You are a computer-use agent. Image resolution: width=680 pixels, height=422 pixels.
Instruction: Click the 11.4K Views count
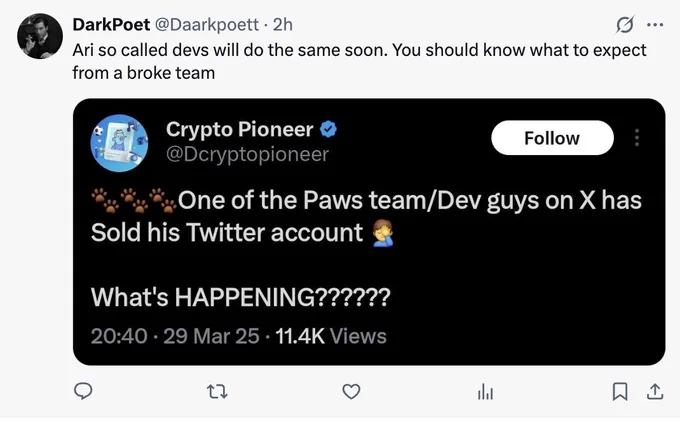[331, 336]
